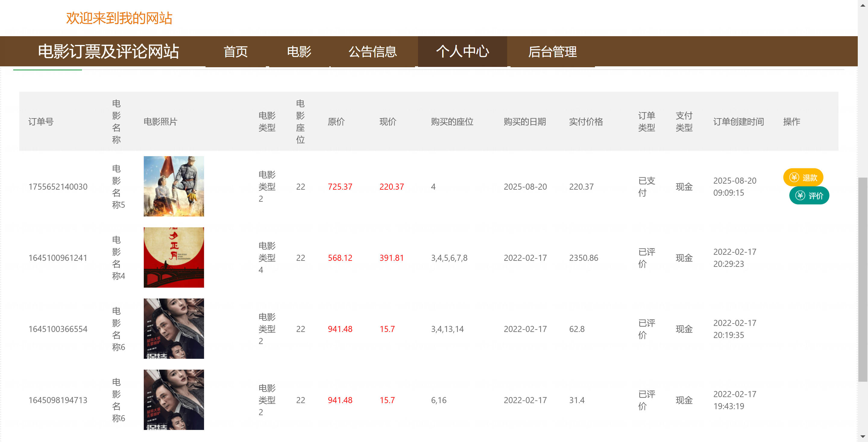Screen dimensions: 868x442
Task: Select the 个人中心 navigation tab
Action: coord(462,52)
